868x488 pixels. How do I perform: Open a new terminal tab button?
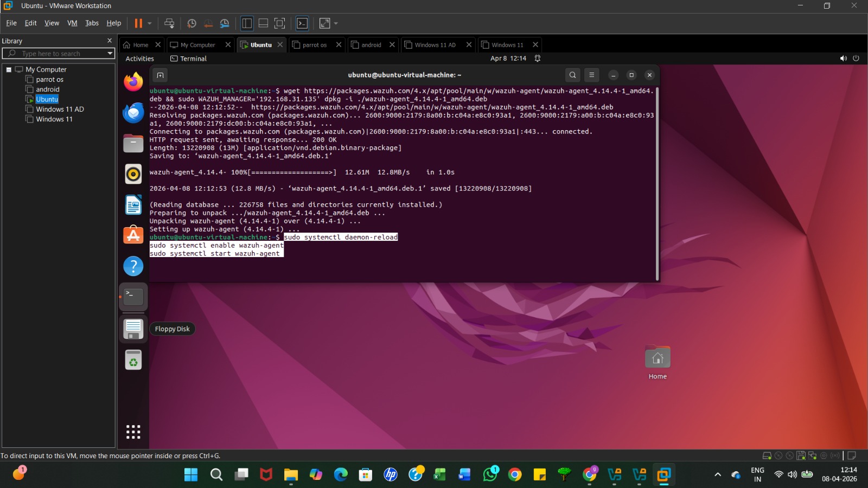point(160,75)
